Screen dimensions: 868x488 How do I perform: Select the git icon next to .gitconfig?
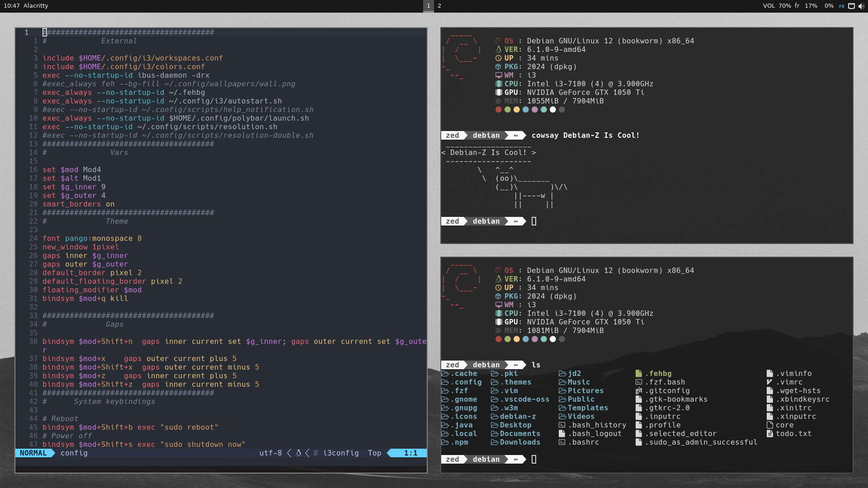click(638, 390)
